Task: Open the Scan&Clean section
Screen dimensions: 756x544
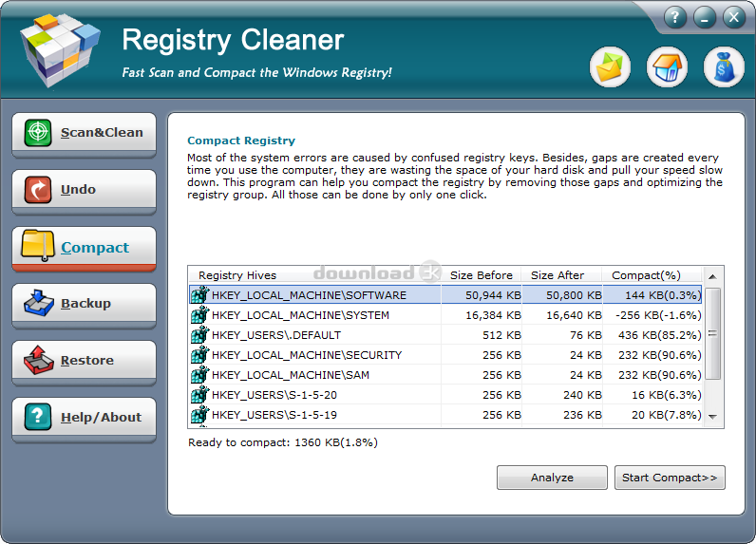Action: point(84,134)
